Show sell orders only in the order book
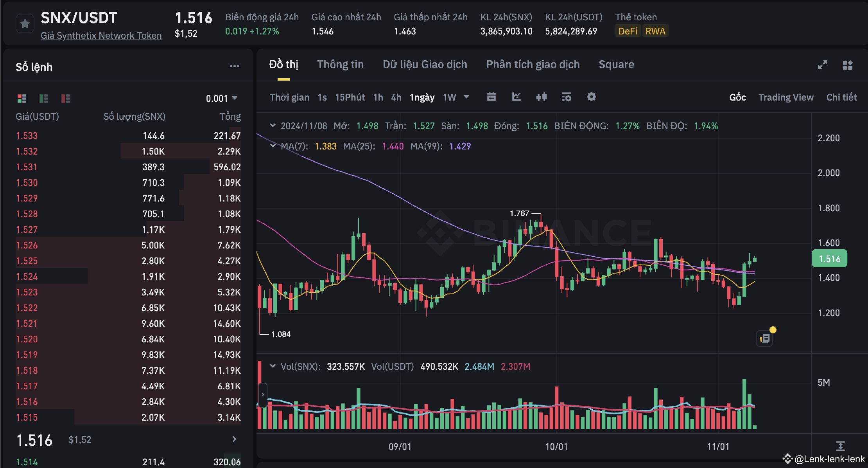Screen dimensions: 868x468 (65, 99)
